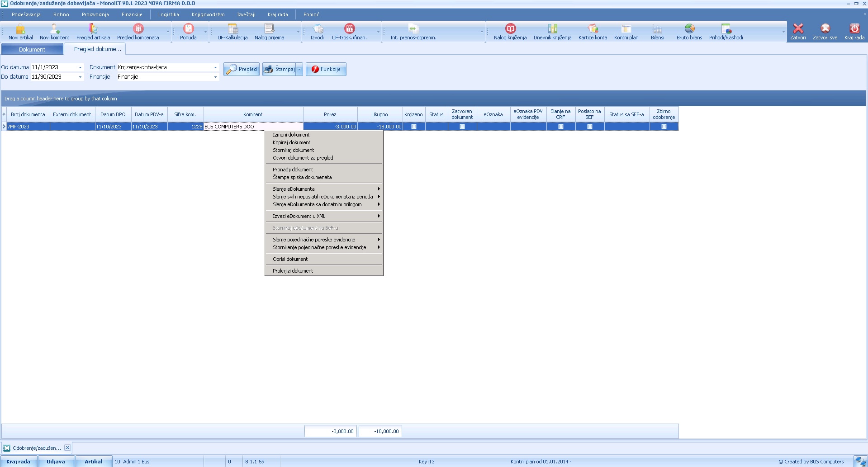Toggle Zbirno odobrenje checkbox in row
This screenshot has width=868, height=467.
click(664, 127)
